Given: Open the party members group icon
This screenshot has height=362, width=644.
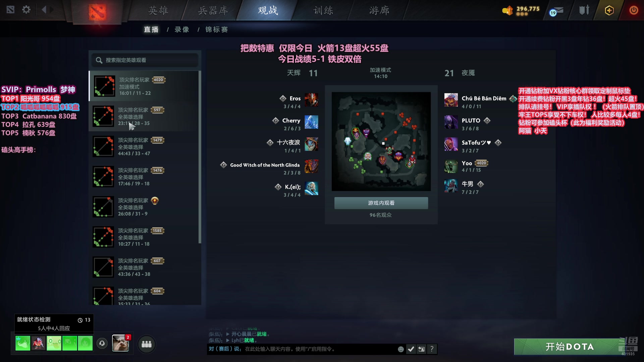Looking at the screenshot, I should click(147, 344).
